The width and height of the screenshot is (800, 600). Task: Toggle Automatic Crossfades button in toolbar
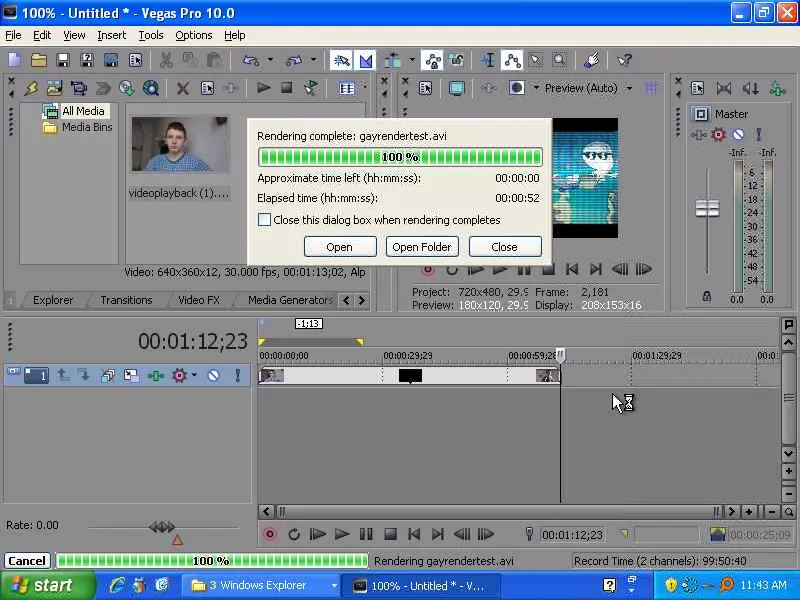[x=366, y=60]
